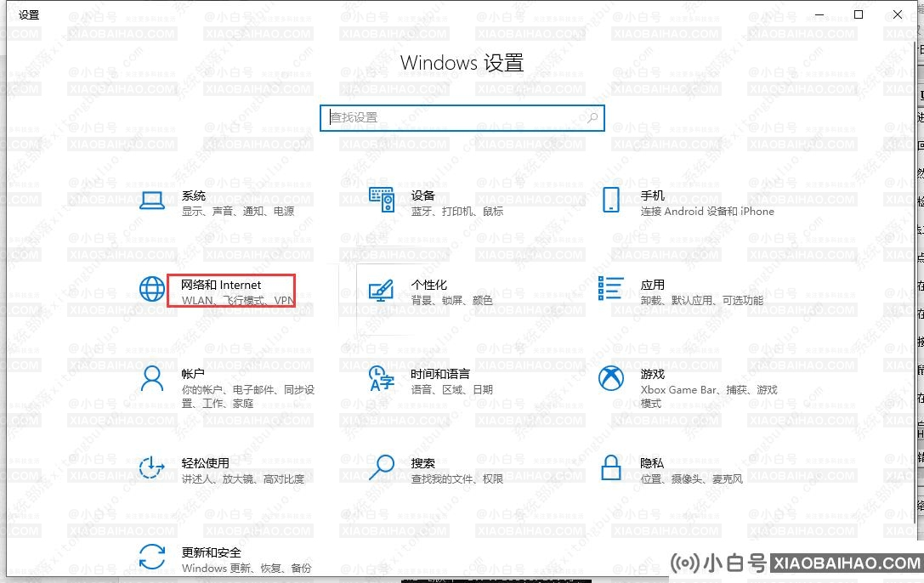Click the Gaming (游戏) Xbox icon
Image resolution: width=924 pixels, height=583 pixels.
(x=610, y=378)
